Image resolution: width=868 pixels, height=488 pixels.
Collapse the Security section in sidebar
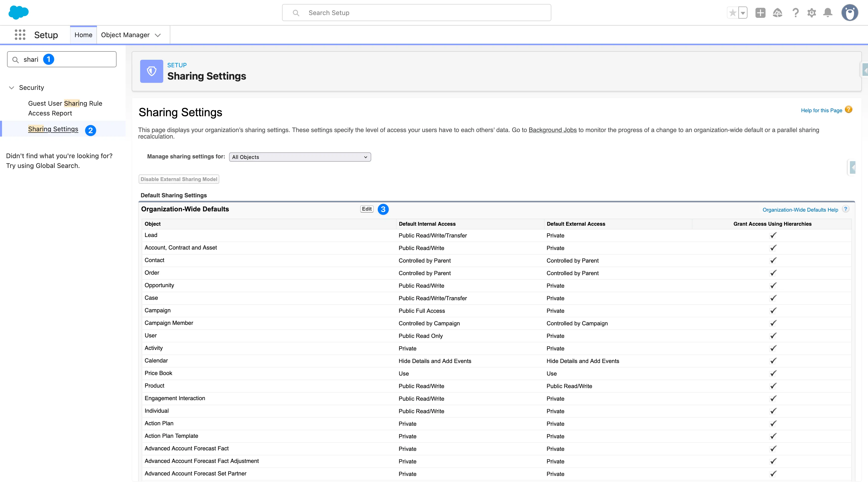pyautogui.click(x=12, y=87)
